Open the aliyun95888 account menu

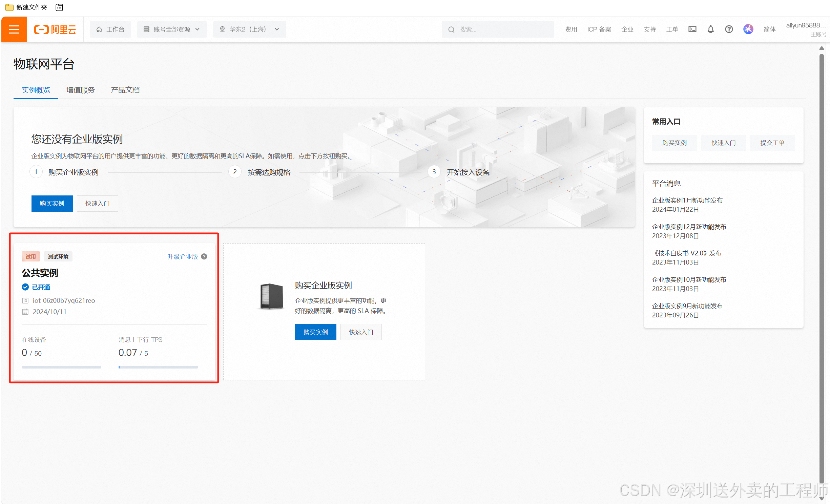tap(806, 29)
